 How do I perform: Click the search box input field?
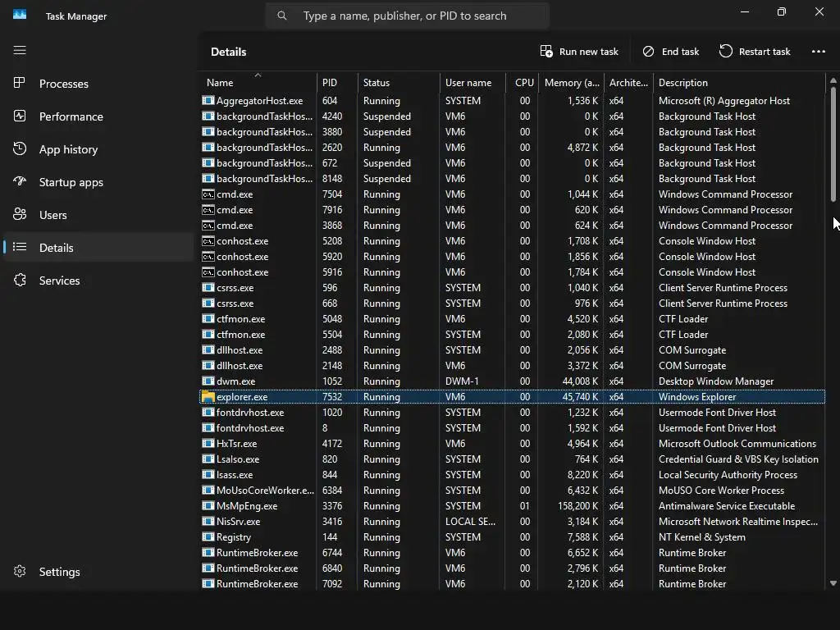(407, 16)
